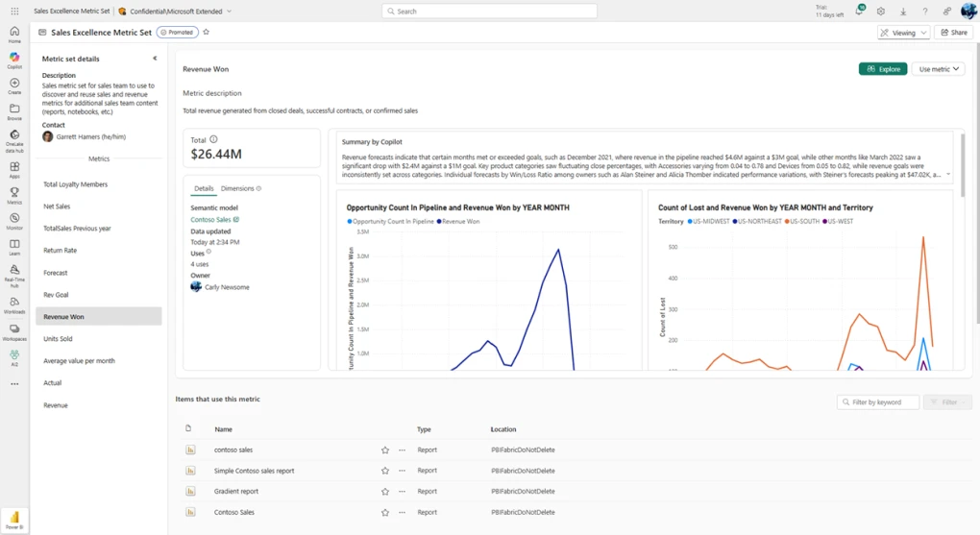This screenshot has width=980, height=535.
Task: Click the Opportunity Count In Pipeline legend marker
Action: [350, 221]
